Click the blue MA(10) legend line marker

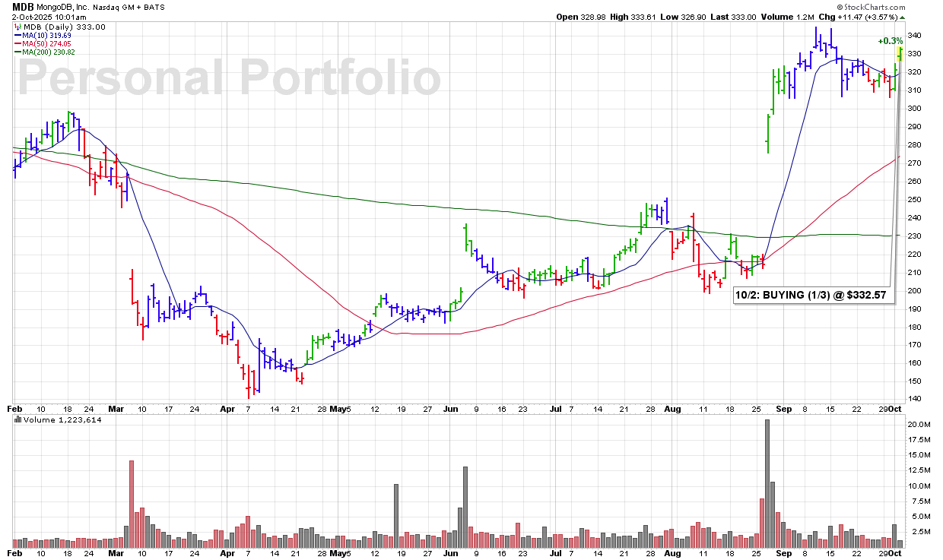[x=17, y=35]
